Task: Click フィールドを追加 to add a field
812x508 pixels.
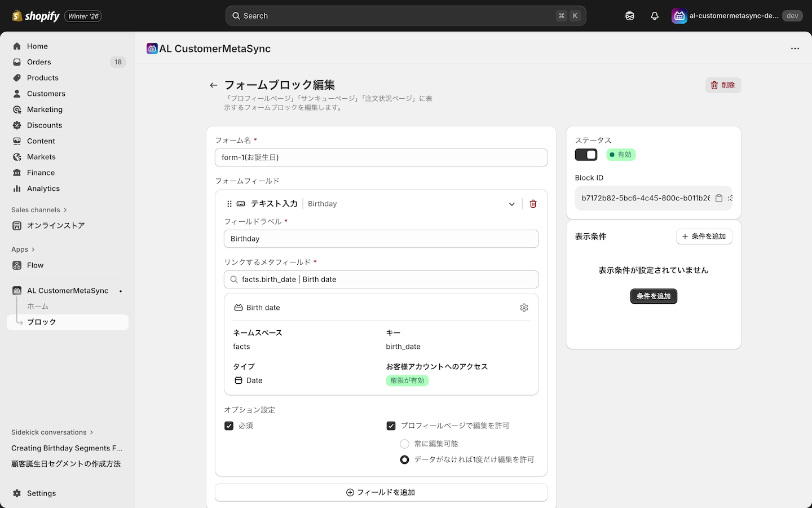Action: coord(381,492)
